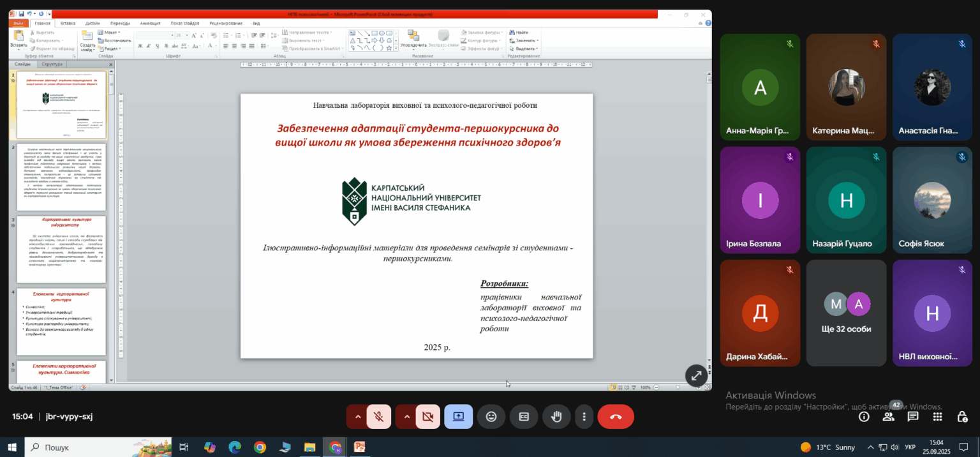Expand audio settings chevron beside microphone

click(x=357, y=416)
